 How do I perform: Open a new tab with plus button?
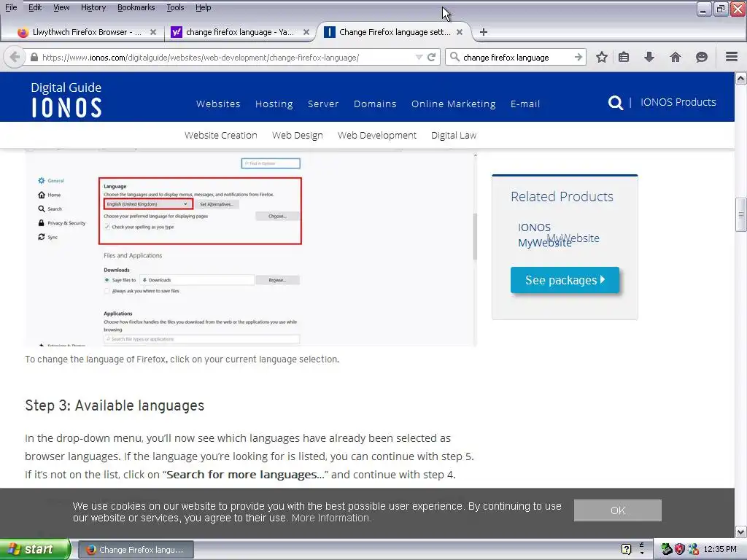484,32
